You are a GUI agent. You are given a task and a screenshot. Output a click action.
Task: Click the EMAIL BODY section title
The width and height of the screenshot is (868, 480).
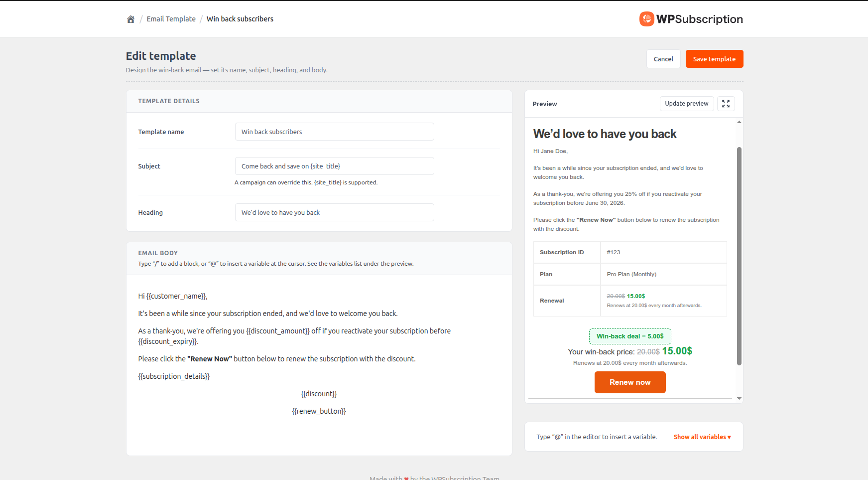158,253
